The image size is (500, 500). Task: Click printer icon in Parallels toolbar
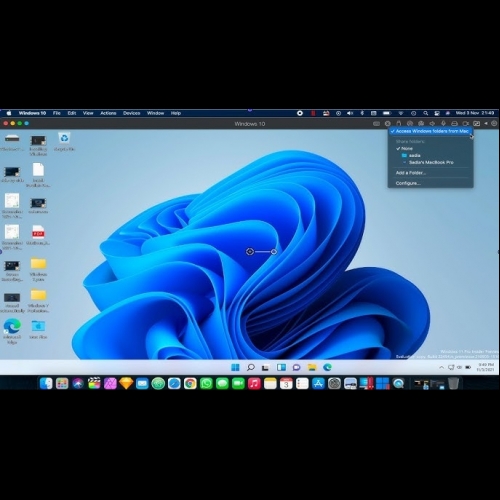[454, 124]
